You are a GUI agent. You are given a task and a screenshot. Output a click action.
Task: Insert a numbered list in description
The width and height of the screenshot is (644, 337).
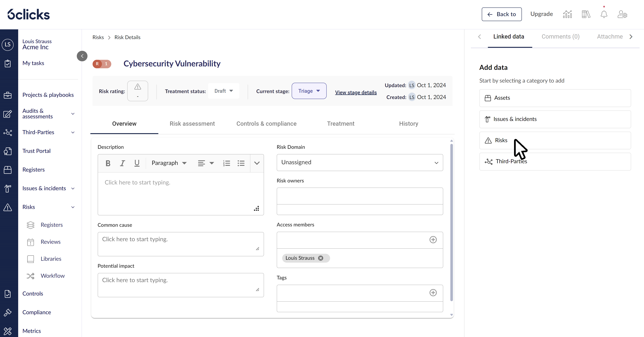point(226,163)
